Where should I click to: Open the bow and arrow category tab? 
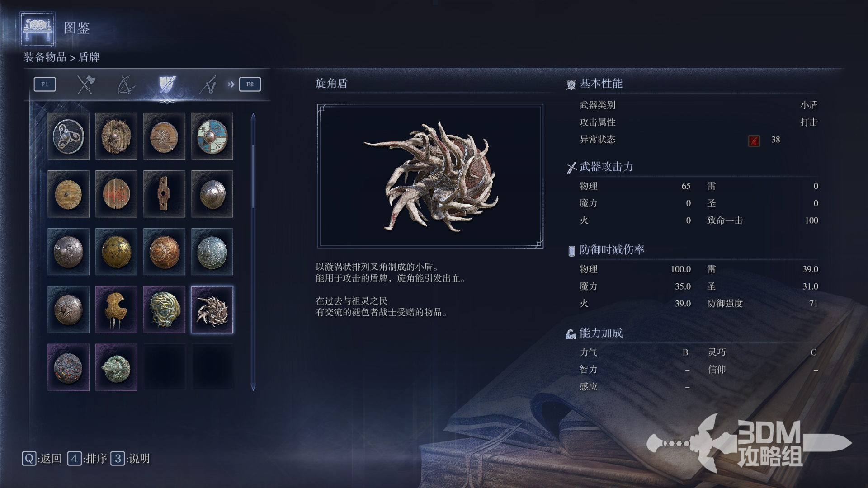click(126, 84)
